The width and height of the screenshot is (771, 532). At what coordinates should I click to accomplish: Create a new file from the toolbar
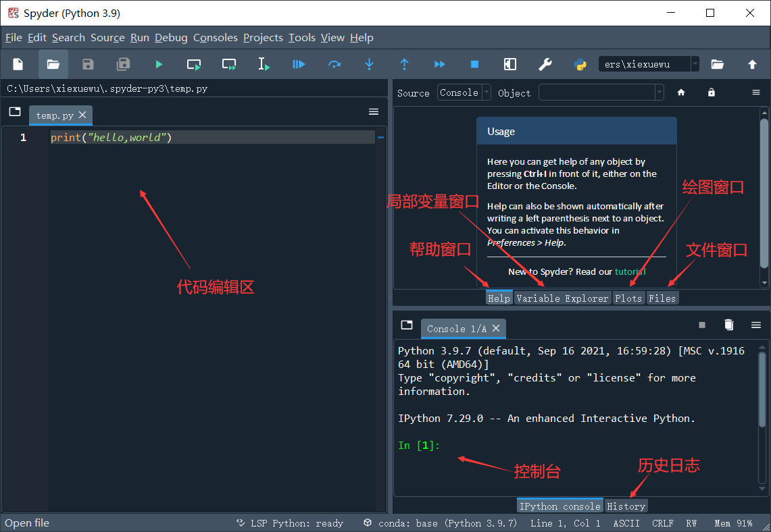pyautogui.click(x=18, y=64)
